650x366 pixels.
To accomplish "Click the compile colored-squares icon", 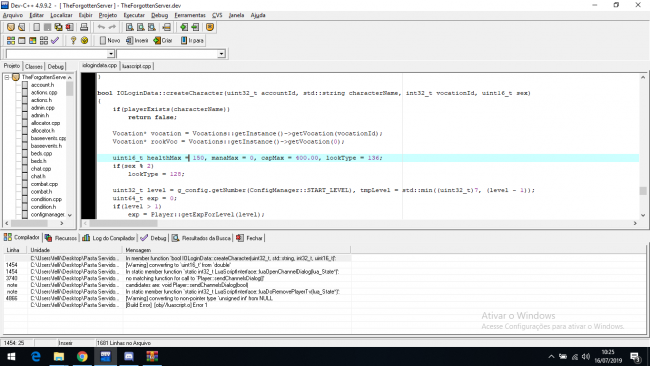I will click(x=11, y=40).
